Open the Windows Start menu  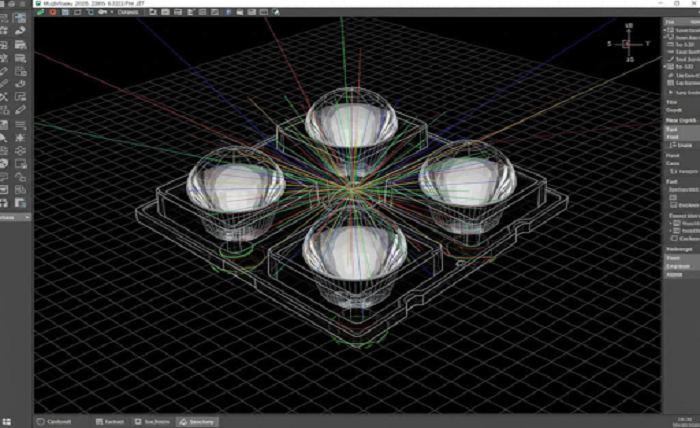[x=7, y=421]
